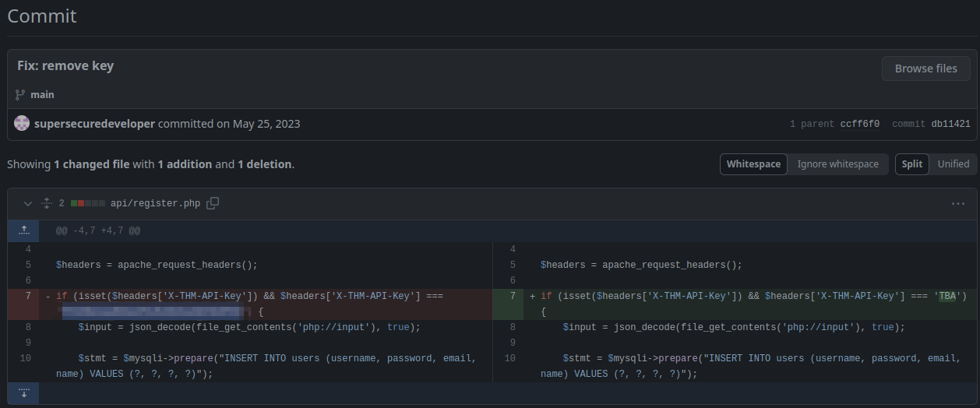Click the 'Fix: remove key' commit title
This screenshot has width=980, height=408.
pos(65,66)
